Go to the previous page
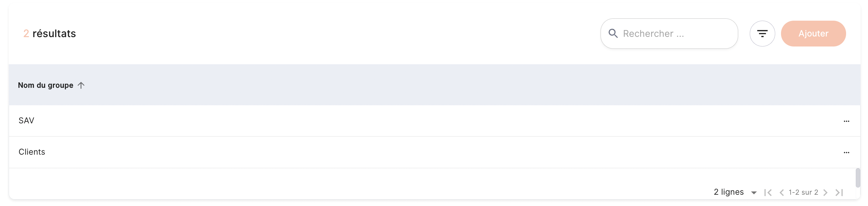This screenshot has height=206, width=868. [x=781, y=192]
